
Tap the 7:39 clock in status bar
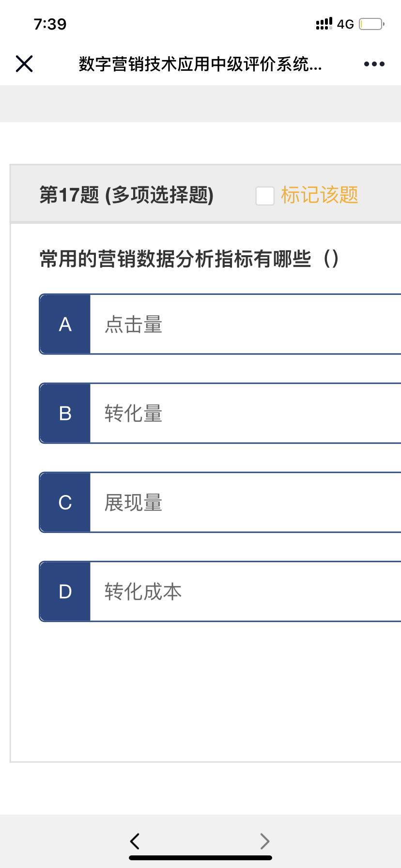tap(50, 24)
